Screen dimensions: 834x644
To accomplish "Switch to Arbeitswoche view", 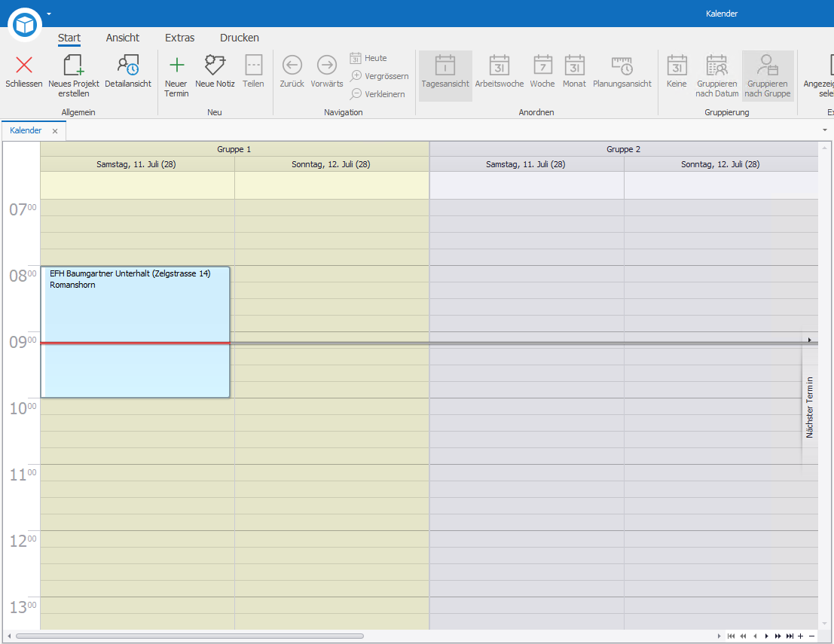I will coord(499,71).
